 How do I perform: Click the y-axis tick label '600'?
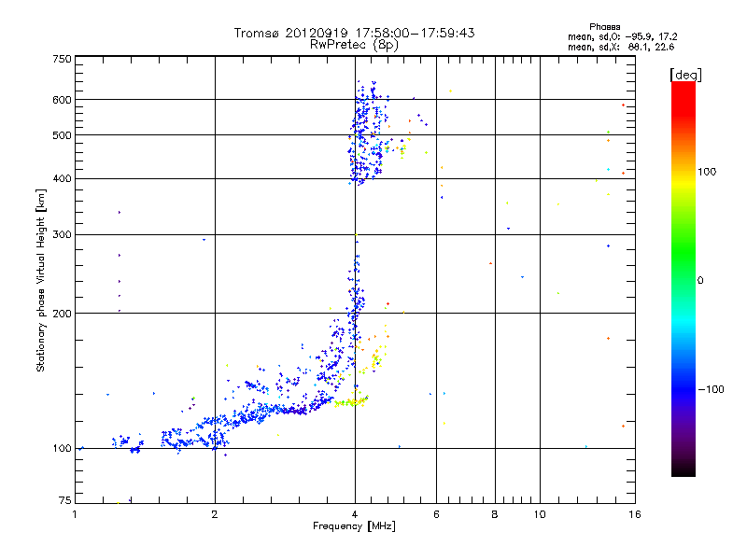click(x=62, y=100)
